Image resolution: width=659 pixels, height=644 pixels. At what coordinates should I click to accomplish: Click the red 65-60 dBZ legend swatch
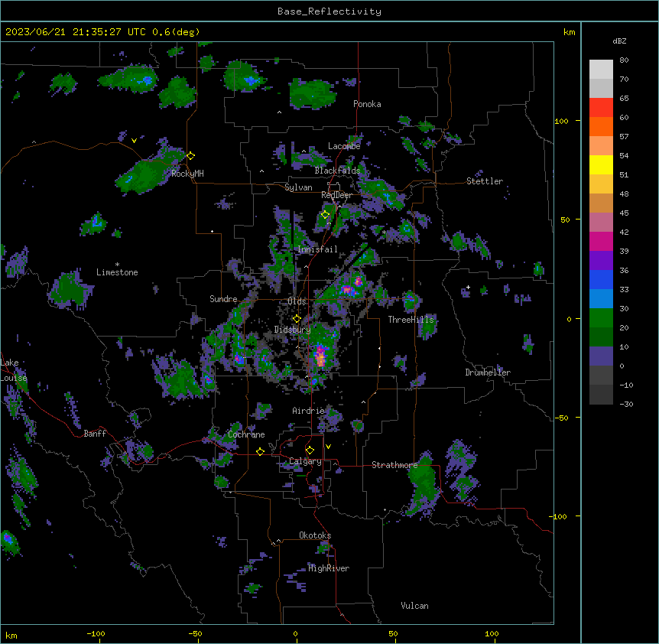pyautogui.click(x=601, y=107)
